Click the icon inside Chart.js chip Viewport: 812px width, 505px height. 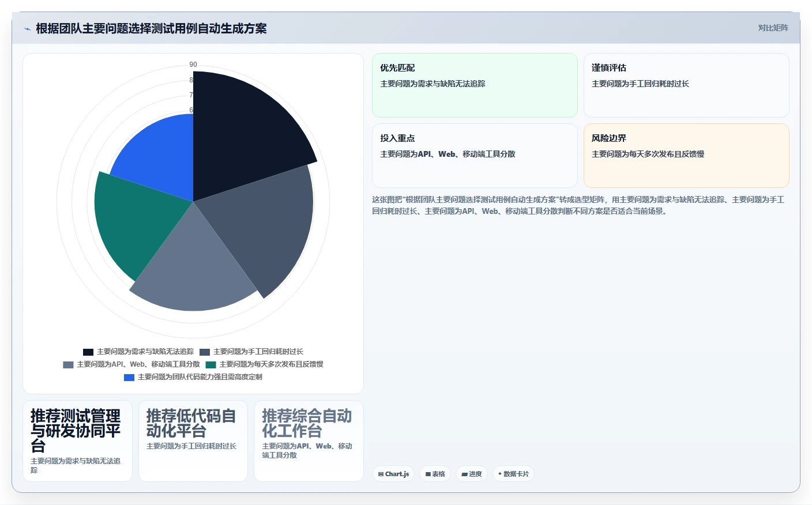381,474
